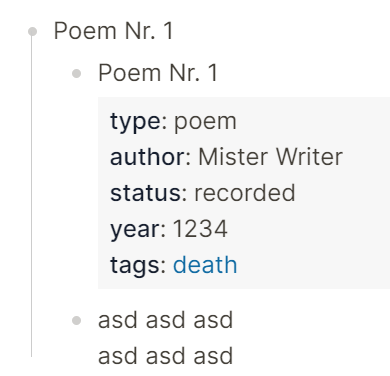390x376 pixels.
Task: Click the poem property value
Action: coord(205,122)
